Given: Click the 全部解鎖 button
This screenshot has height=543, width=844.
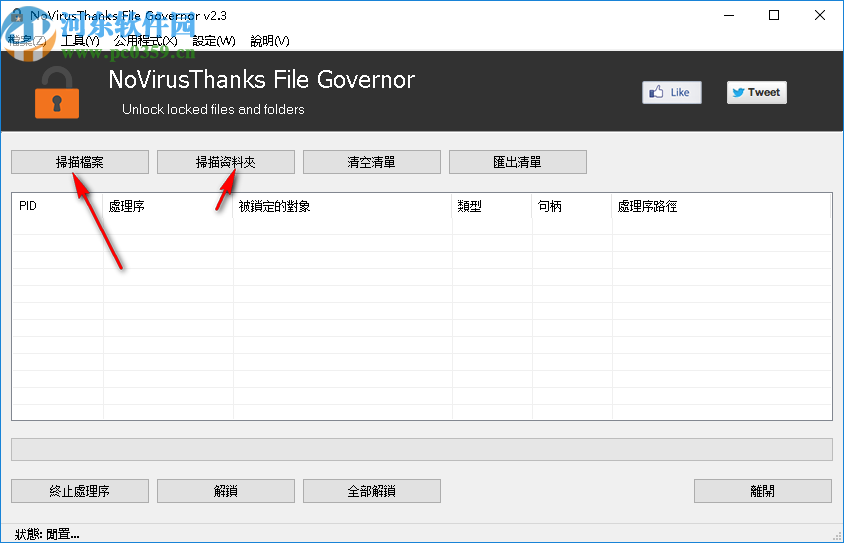Looking at the screenshot, I should [371, 491].
